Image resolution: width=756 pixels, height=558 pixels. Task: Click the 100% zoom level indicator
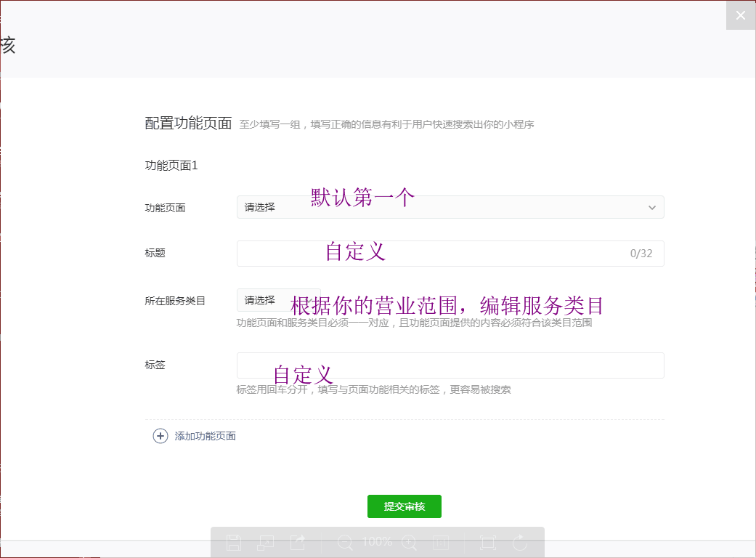377,542
